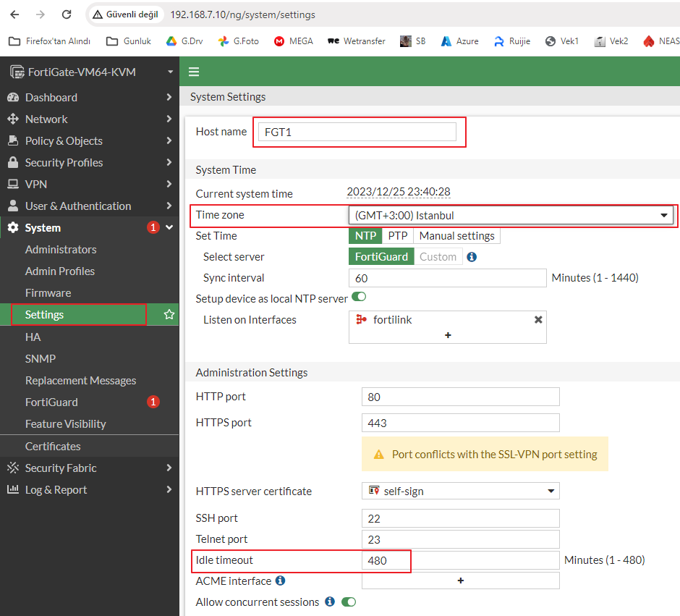The width and height of the screenshot is (680, 616).
Task: Open the Gunluk bookmark folder
Action: coord(129,41)
